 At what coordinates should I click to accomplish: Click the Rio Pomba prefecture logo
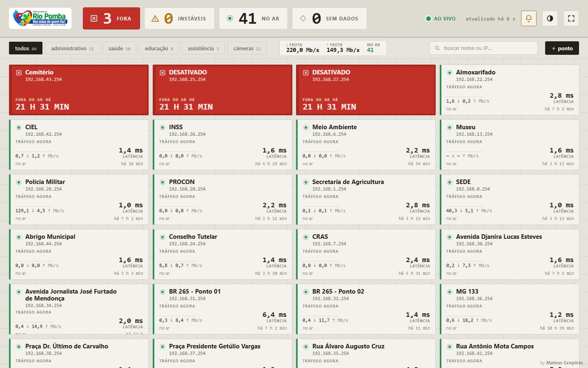click(x=40, y=18)
